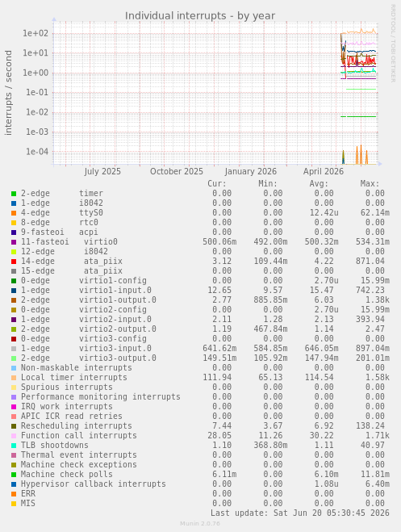The width and height of the screenshot is (401, 532).
Task: Click the July 2025 axis label
Action: (x=102, y=171)
